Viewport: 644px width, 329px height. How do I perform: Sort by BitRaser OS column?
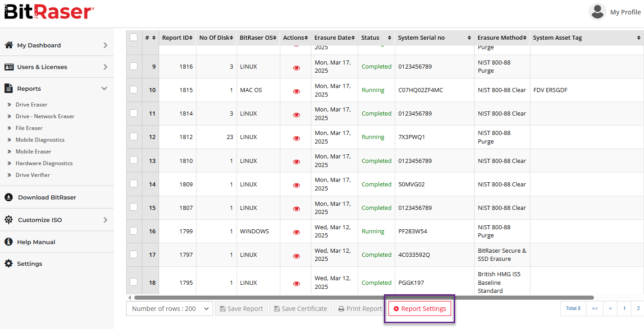coord(258,38)
